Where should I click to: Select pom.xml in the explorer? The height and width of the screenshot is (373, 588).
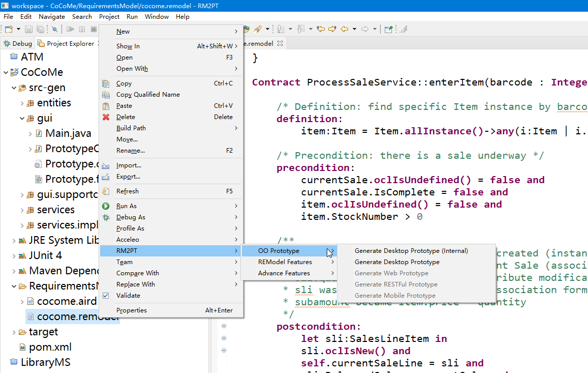(x=50, y=347)
